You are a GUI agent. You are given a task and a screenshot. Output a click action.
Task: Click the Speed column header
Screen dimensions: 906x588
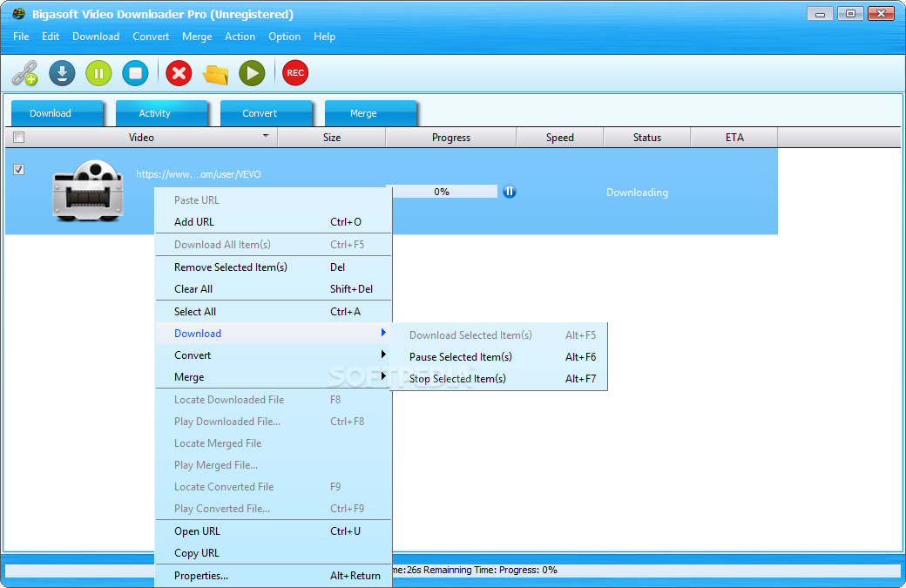point(560,138)
